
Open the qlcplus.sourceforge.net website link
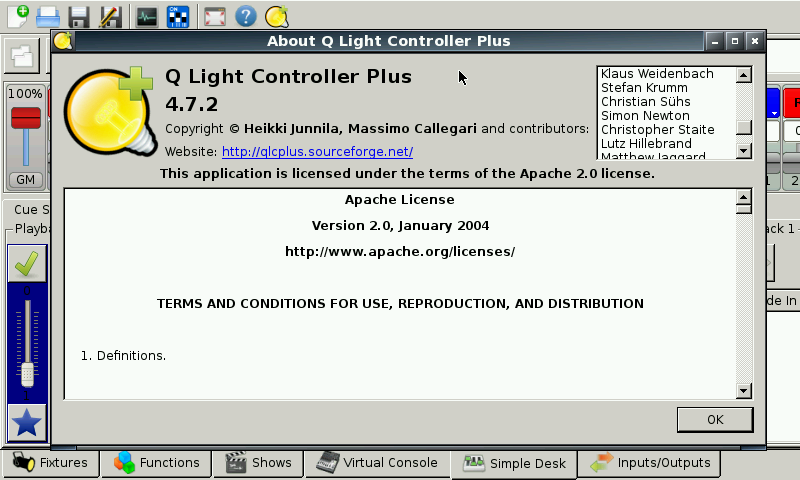click(x=317, y=151)
